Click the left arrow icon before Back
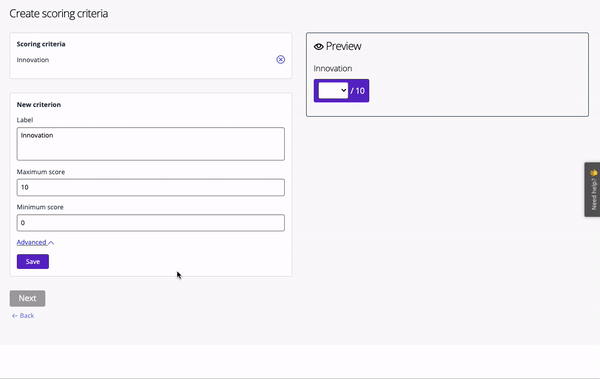The height and width of the screenshot is (379, 600). click(15, 316)
